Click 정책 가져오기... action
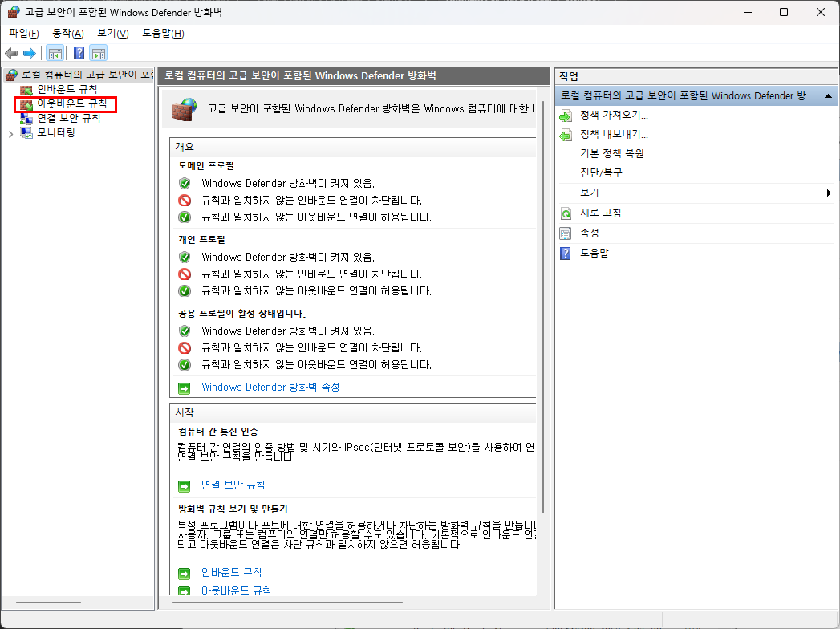Viewport: 840px width, 629px height. [x=614, y=116]
